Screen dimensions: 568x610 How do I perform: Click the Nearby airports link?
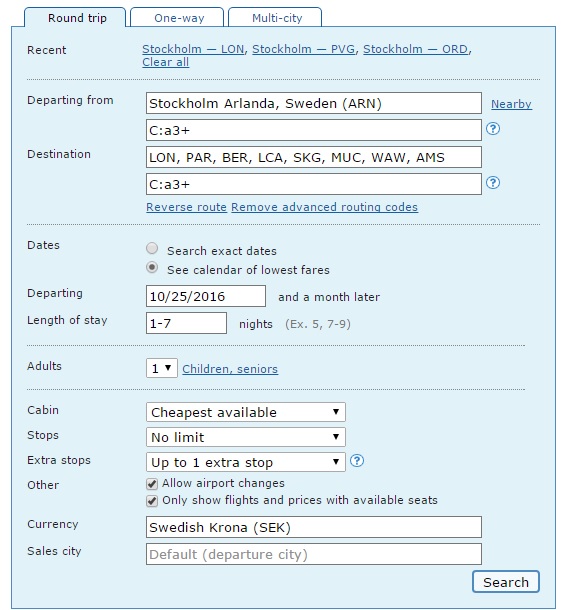pyautogui.click(x=511, y=104)
